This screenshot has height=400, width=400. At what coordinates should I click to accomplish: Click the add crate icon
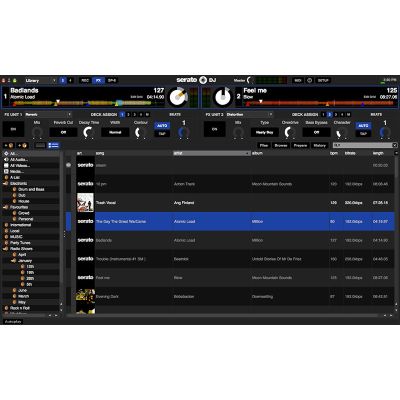(x=9, y=145)
